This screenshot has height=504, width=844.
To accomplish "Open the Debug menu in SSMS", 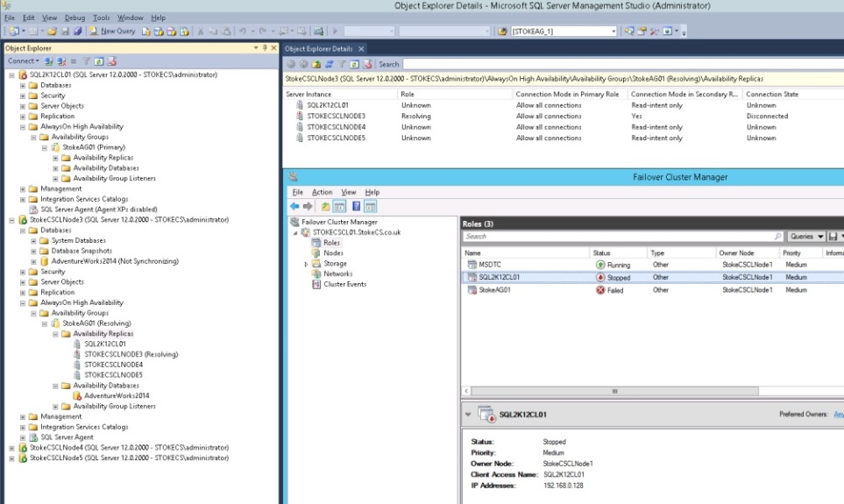I will point(75,18).
